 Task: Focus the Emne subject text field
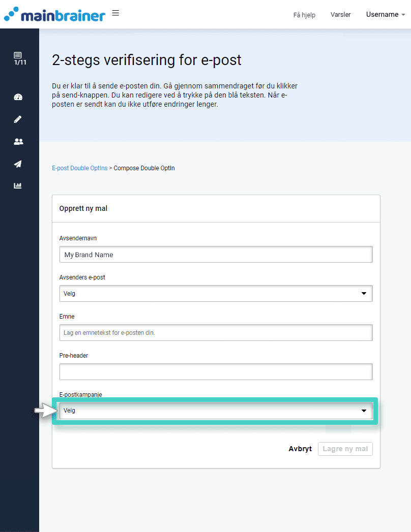(216, 333)
